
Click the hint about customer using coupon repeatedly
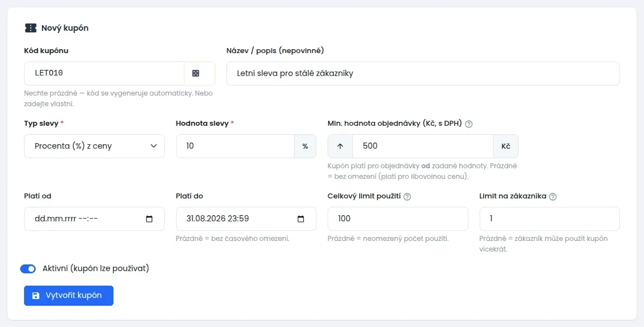click(x=543, y=244)
